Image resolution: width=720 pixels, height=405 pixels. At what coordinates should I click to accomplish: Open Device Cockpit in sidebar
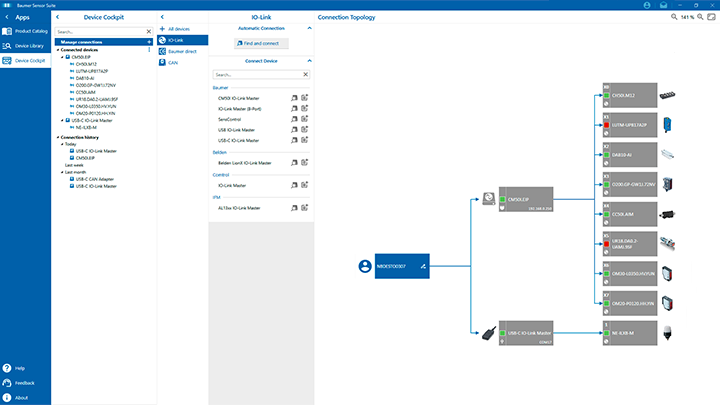coord(25,61)
